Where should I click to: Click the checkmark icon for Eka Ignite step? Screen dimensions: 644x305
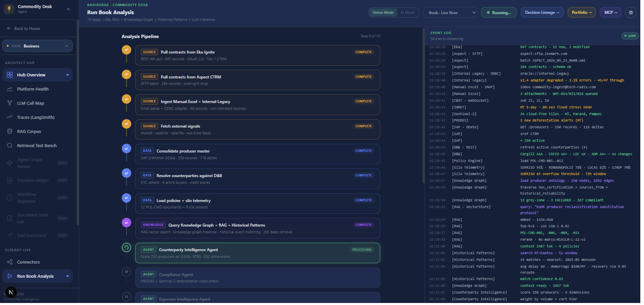click(127, 50)
